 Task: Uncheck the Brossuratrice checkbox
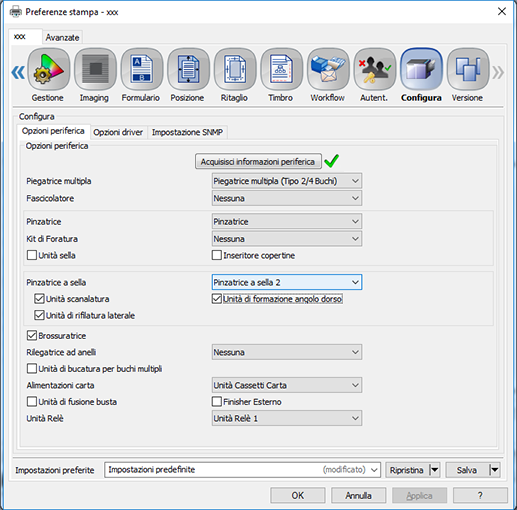click(x=32, y=335)
